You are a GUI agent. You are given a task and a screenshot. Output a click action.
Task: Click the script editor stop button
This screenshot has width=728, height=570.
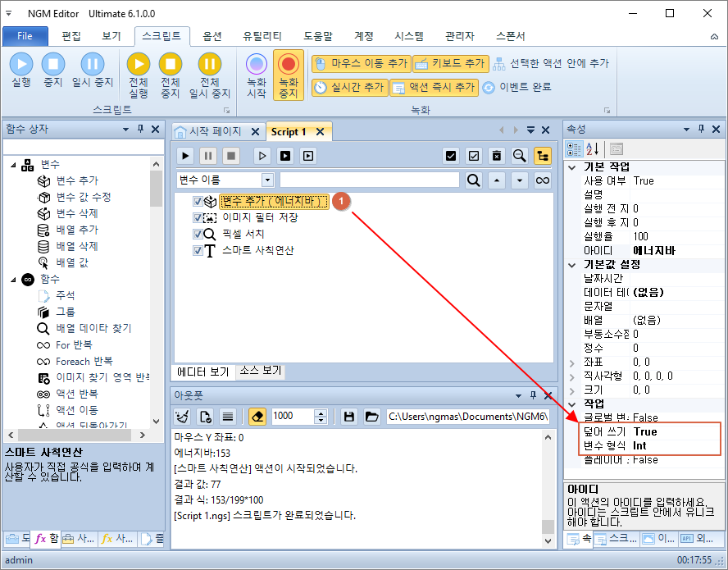(x=230, y=156)
